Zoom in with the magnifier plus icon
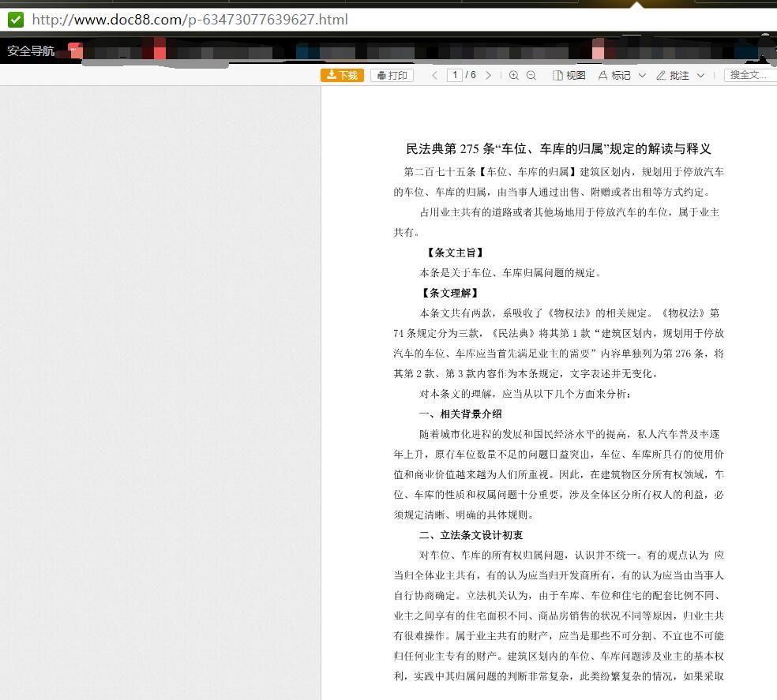The width and height of the screenshot is (777, 700). [514, 75]
